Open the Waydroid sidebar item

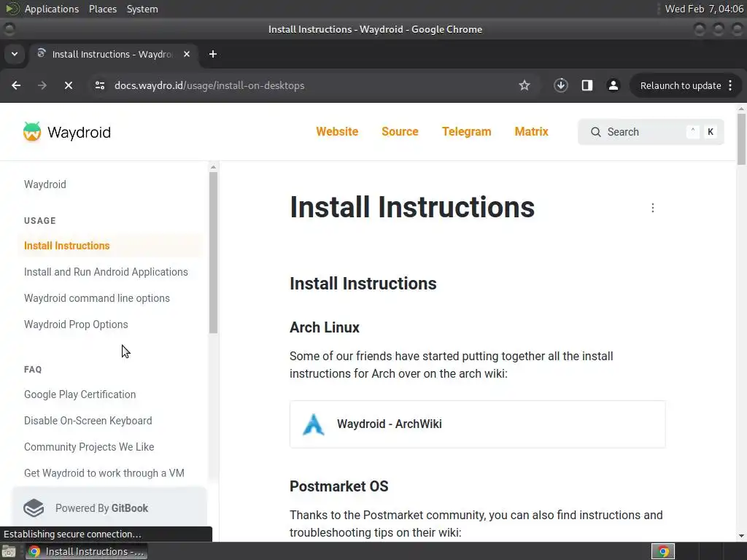pyautogui.click(x=44, y=184)
